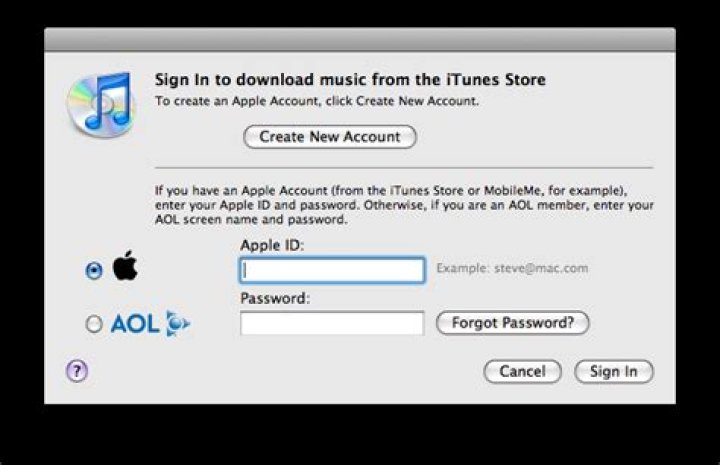Click Create New Account button

330,137
